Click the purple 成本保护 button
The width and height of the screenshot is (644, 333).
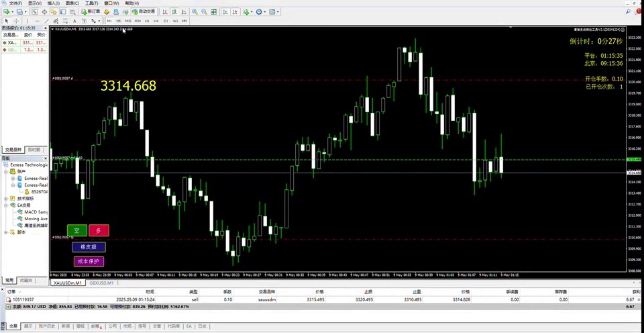click(x=89, y=261)
